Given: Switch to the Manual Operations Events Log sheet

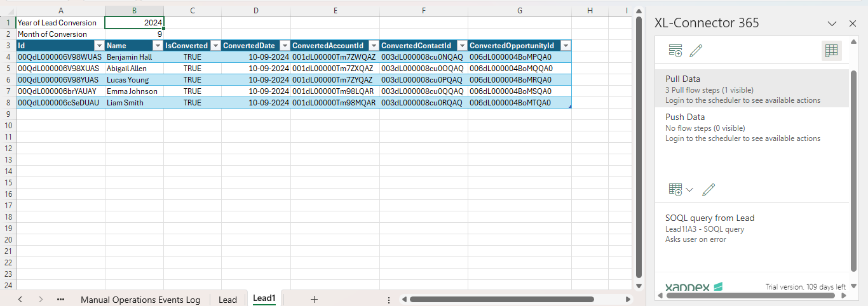Looking at the screenshot, I should click(140, 300).
